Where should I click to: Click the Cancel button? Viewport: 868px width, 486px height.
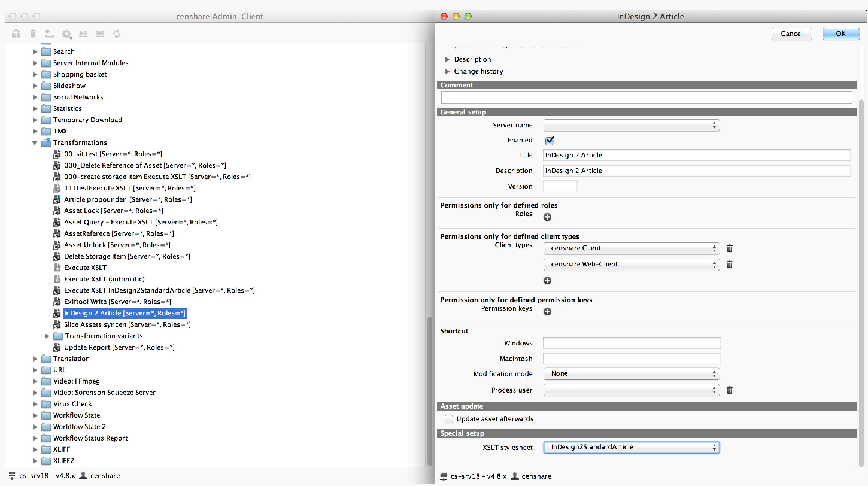pos(791,34)
